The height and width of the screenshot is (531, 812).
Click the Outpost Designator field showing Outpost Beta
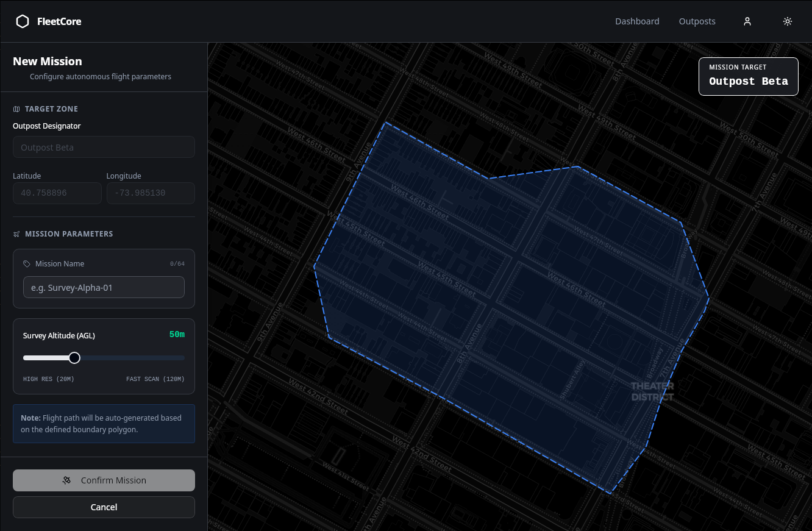(x=104, y=147)
